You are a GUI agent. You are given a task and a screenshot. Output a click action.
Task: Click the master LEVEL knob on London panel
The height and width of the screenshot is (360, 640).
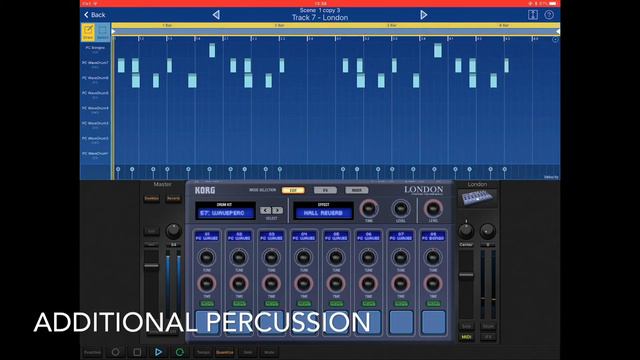click(433, 209)
